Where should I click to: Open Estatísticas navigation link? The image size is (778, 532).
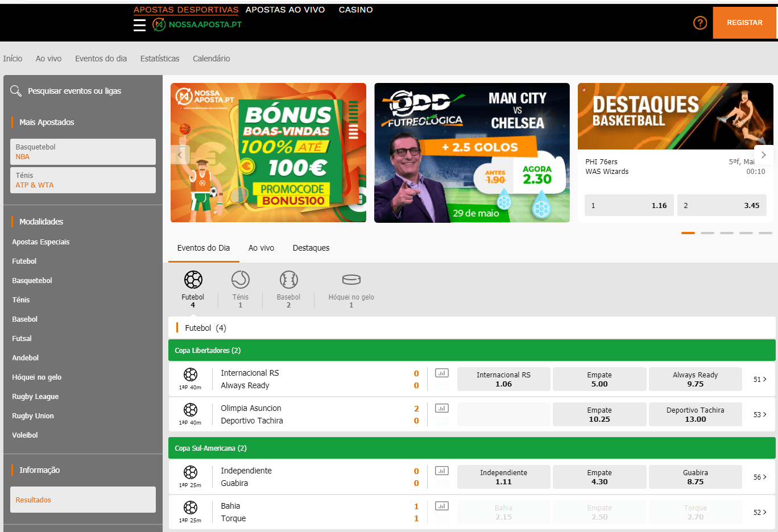point(160,59)
